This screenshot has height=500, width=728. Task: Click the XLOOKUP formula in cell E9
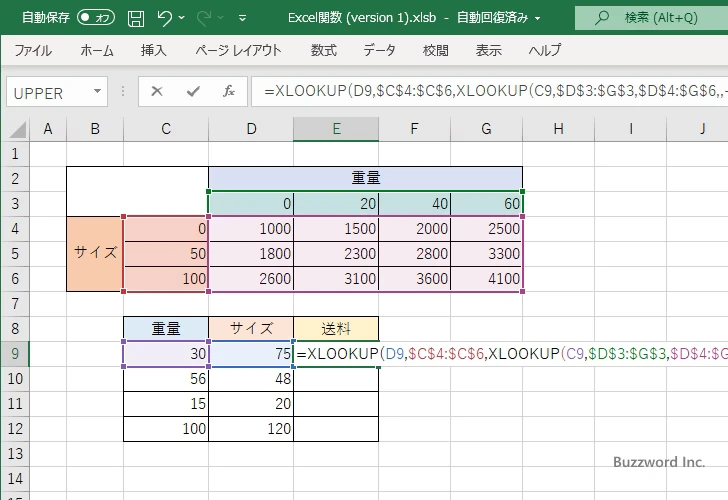(512, 354)
